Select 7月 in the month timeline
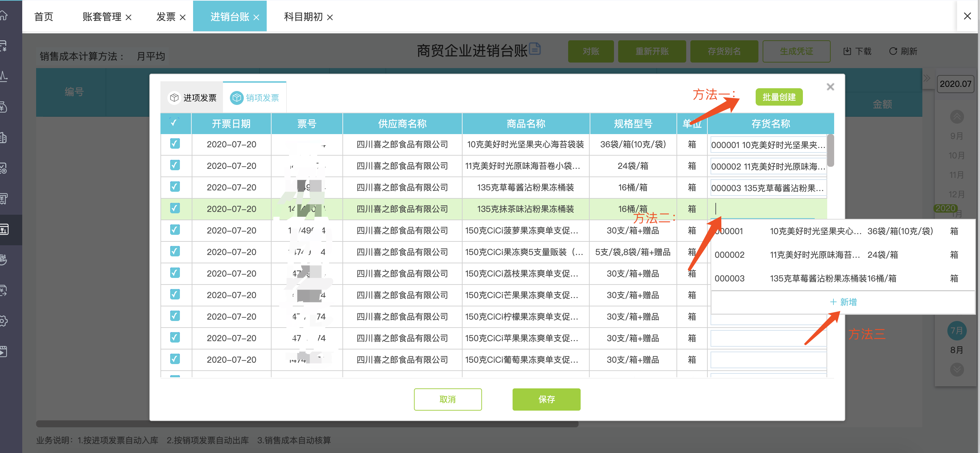The width and height of the screenshot is (980, 453). pyautogui.click(x=956, y=330)
